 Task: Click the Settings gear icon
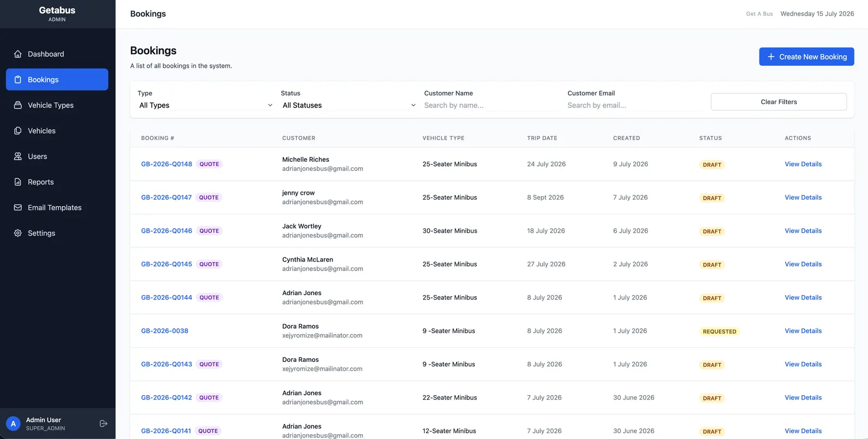[x=18, y=233]
